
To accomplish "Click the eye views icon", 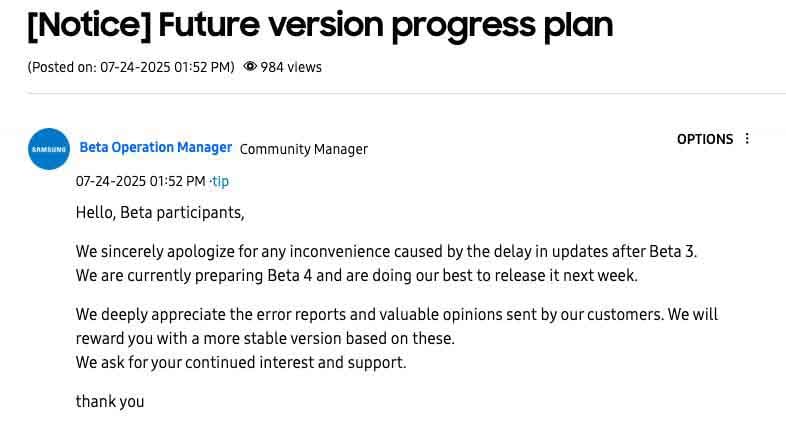I will click(x=250, y=67).
